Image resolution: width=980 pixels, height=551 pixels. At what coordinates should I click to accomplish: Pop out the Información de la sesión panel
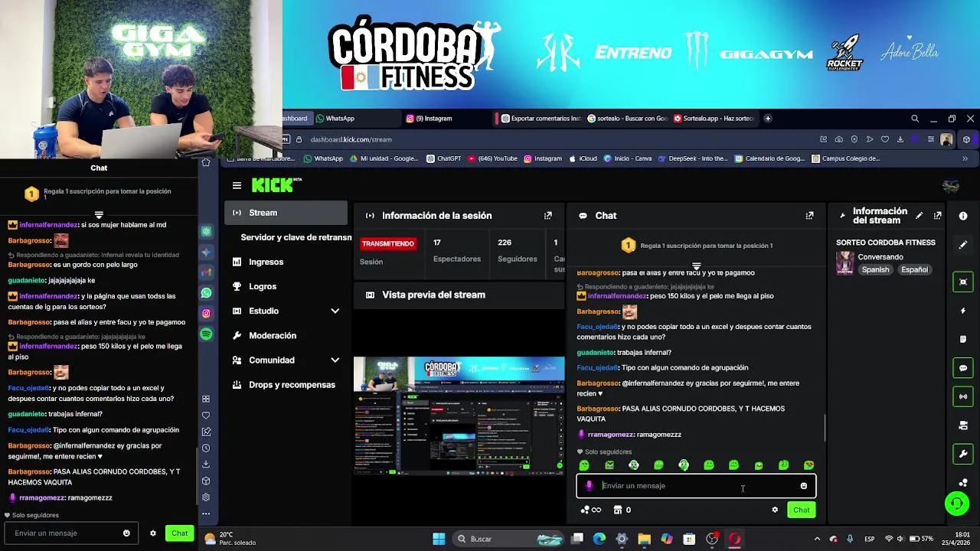coord(547,216)
